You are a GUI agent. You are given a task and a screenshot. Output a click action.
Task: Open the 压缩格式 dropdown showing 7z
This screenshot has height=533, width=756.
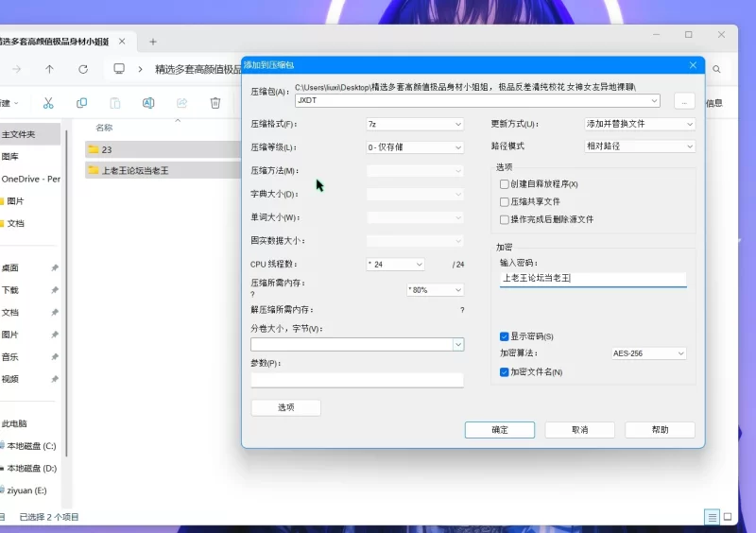(x=415, y=124)
